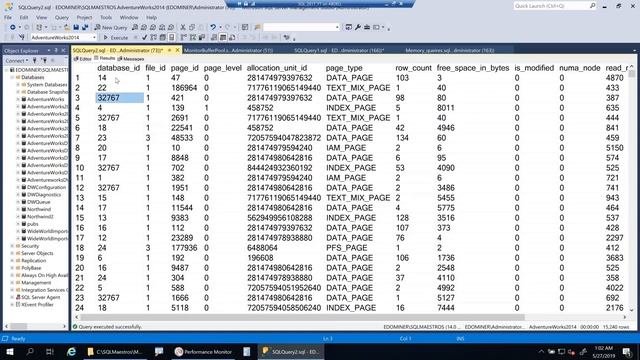Close the SQLQuery2.sql tab
This screenshot has width=640, height=360.
[x=178, y=50]
